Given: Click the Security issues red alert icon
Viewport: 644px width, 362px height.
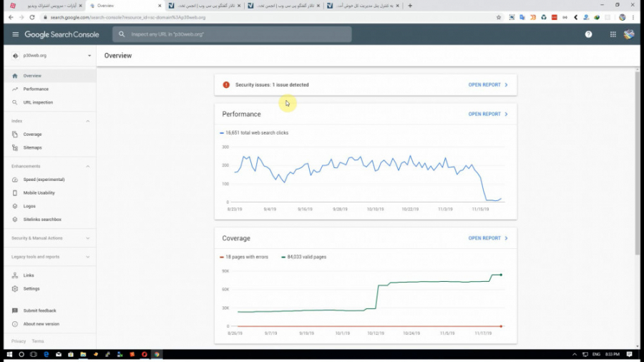Looking at the screenshot, I should (x=226, y=85).
